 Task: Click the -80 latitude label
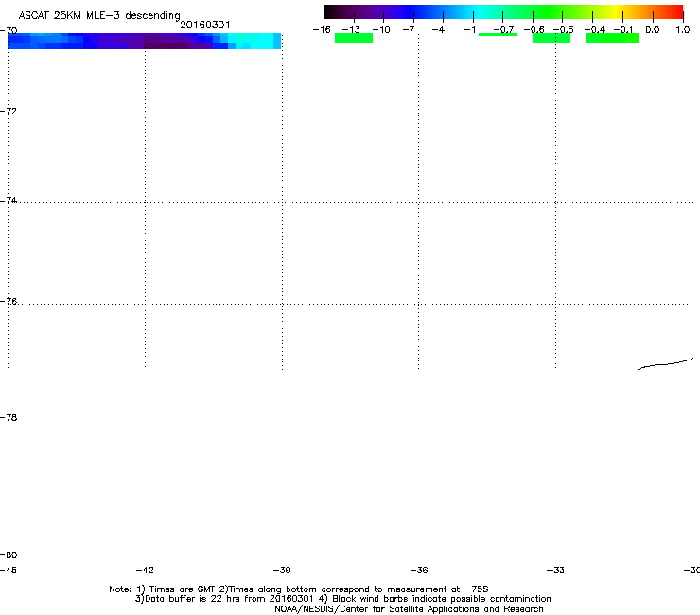coord(9,554)
